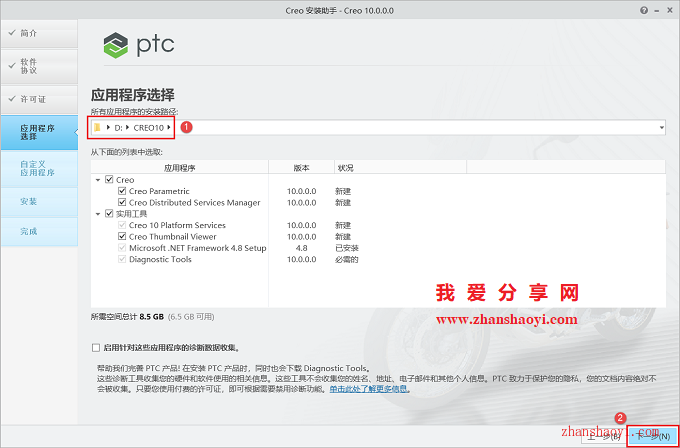Viewport: 680px width, 448px height.
Task: Expand the arrow after D: path segment
Action: click(128, 127)
